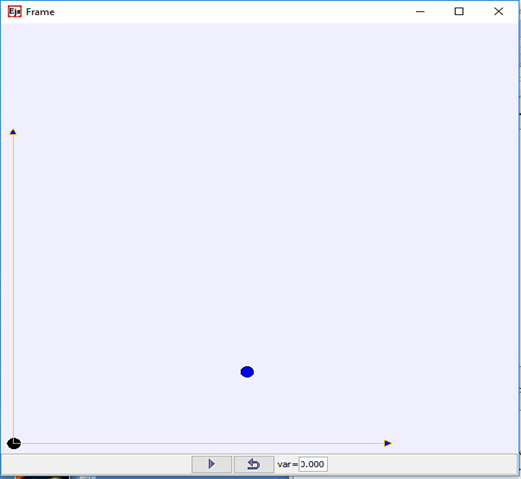The image size is (521, 479).
Task: Select the blue ball particle
Action: point(247,372)
